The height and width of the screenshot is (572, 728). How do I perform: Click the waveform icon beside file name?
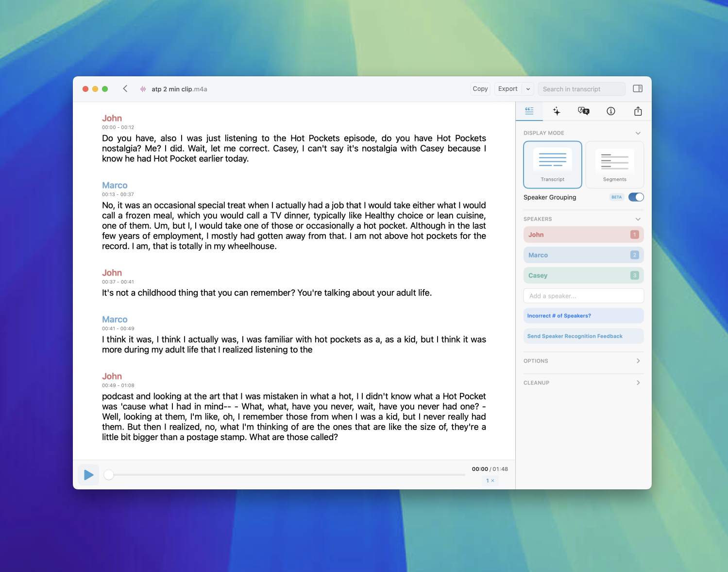click(x=143, y=89)
